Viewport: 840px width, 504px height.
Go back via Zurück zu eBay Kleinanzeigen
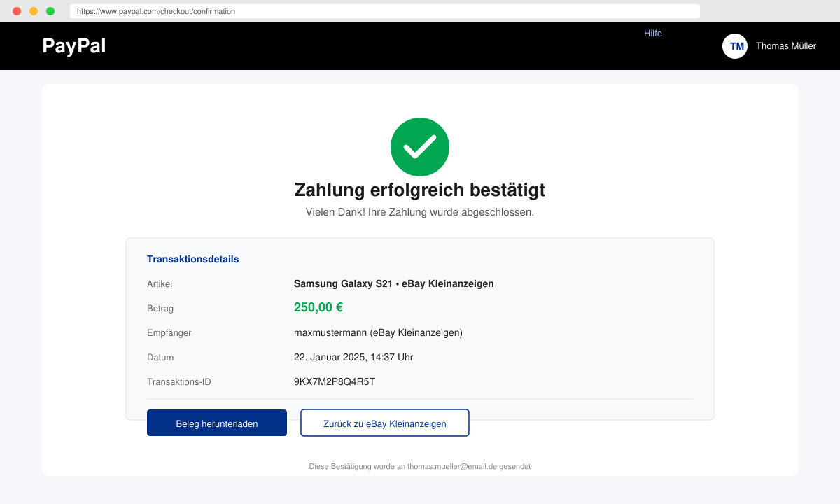pyautogui.click(x=385, y=423)
